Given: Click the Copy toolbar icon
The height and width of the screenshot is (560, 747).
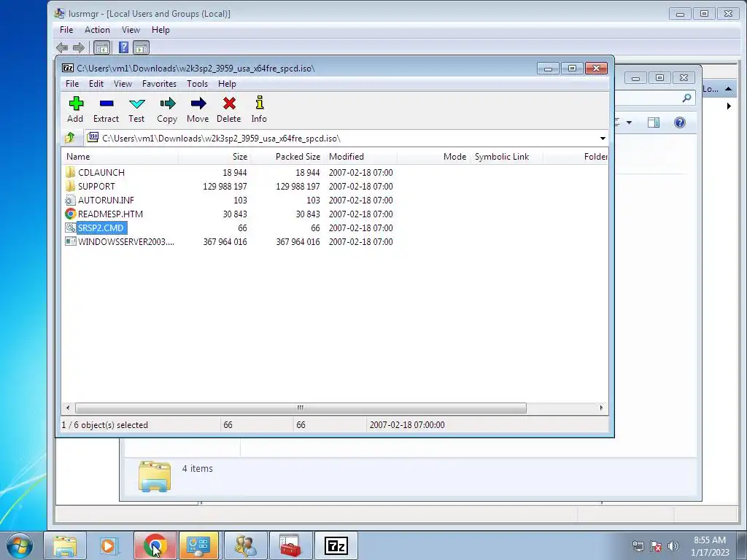Looking at the screenshot, I should [167, 104].
